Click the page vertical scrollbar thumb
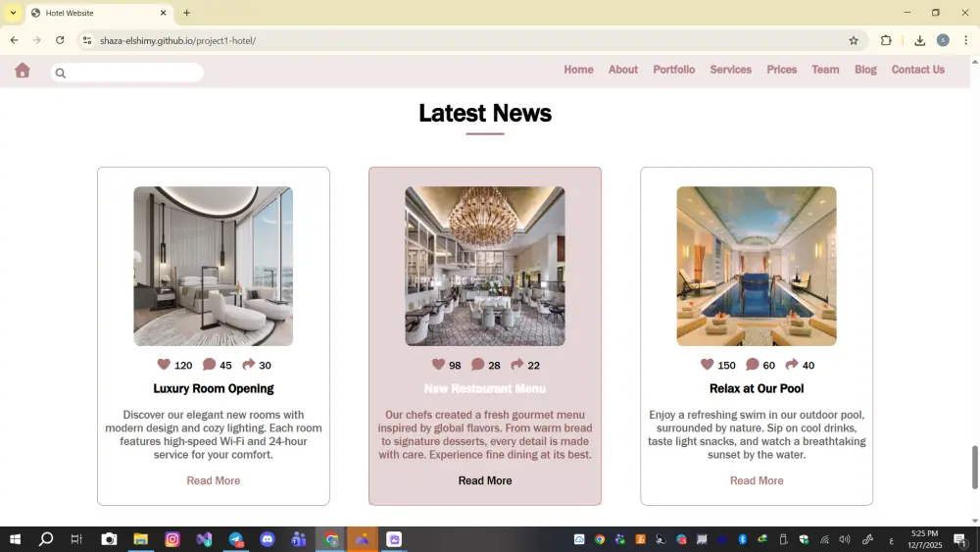 [974, 467]
